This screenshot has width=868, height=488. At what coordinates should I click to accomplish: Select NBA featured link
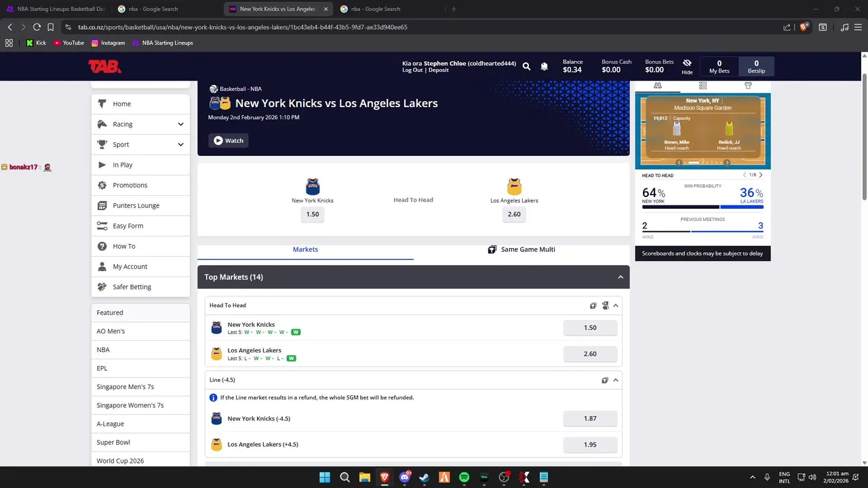(x=140, y=350)
